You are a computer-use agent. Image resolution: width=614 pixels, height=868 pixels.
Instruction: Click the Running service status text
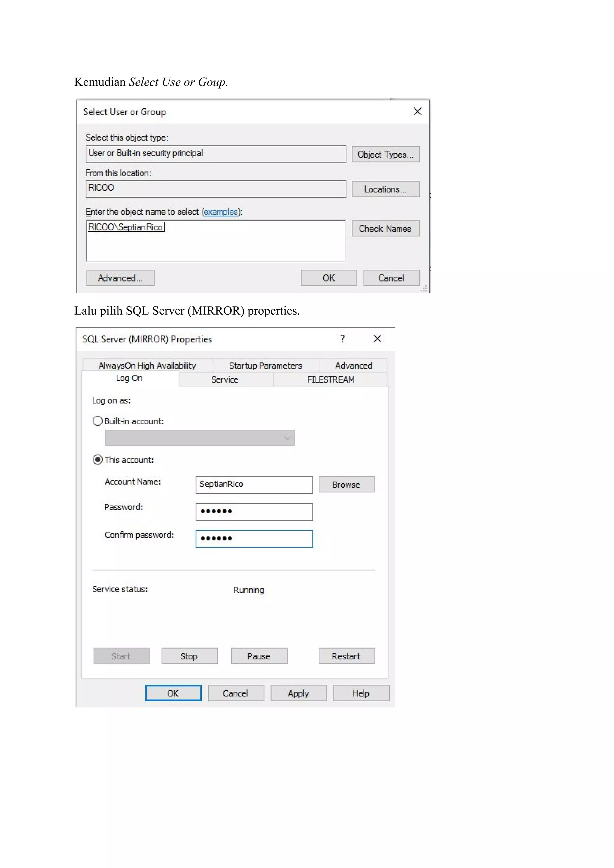[x=249, y=590]
